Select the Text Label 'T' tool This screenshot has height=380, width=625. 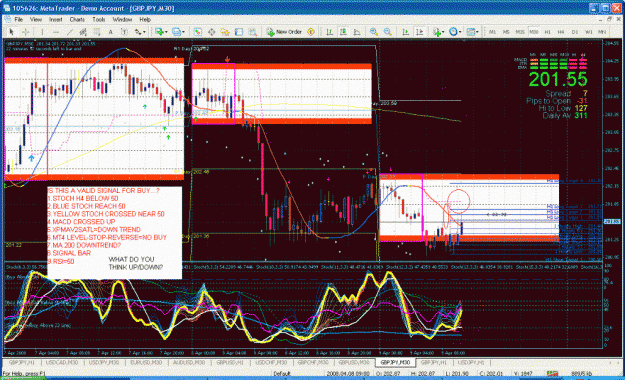(x=124, y=32)
